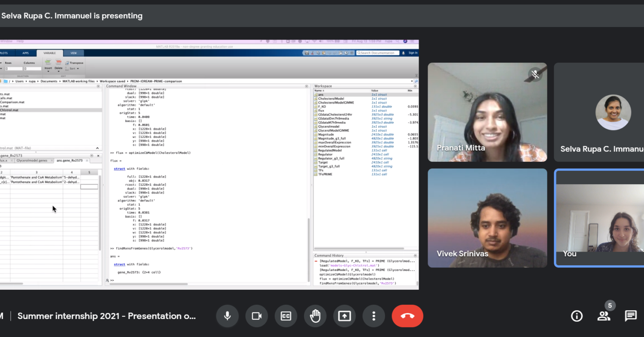Turn off camera in meeting bar
Viewport: 644px width, 337px height.
(257, 316)
